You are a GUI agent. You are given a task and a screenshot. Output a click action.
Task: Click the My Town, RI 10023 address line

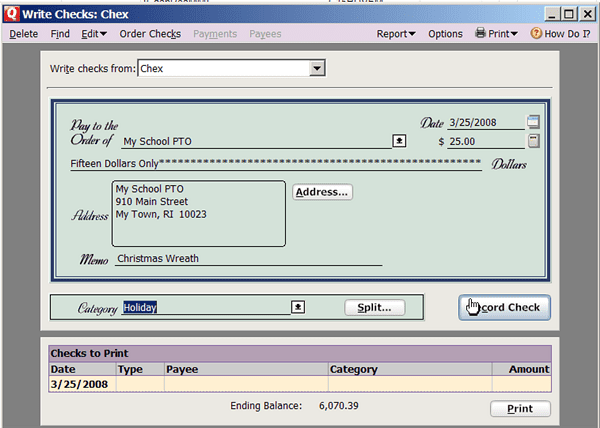point(161,214)
